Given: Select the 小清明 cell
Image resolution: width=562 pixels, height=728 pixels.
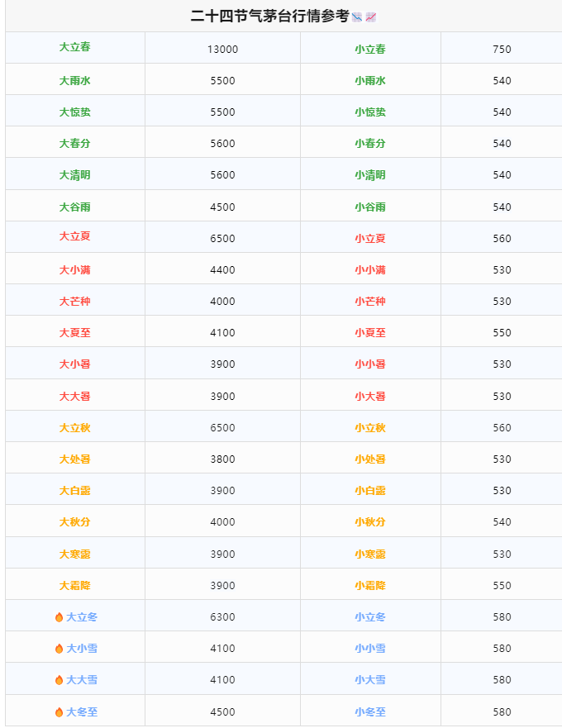Looking at the screenshot, I should pos(370,175).
